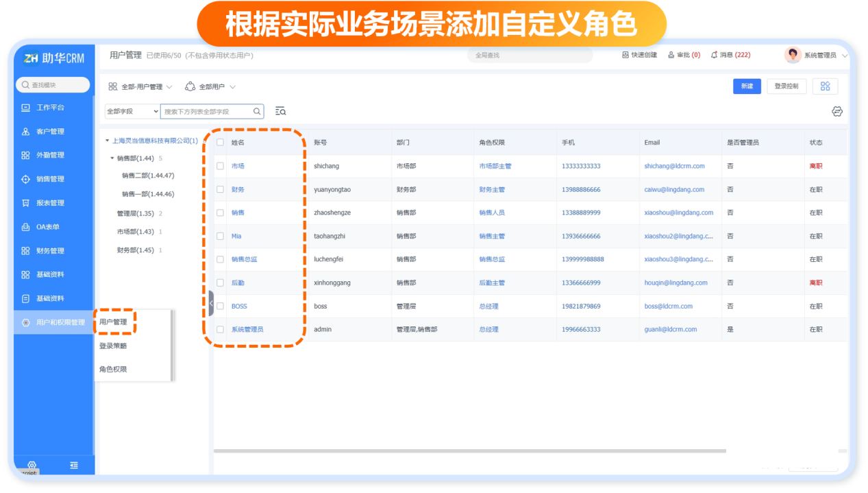
Task: Toggle the select-all checkbox in the header
Action: pos(220,143)
